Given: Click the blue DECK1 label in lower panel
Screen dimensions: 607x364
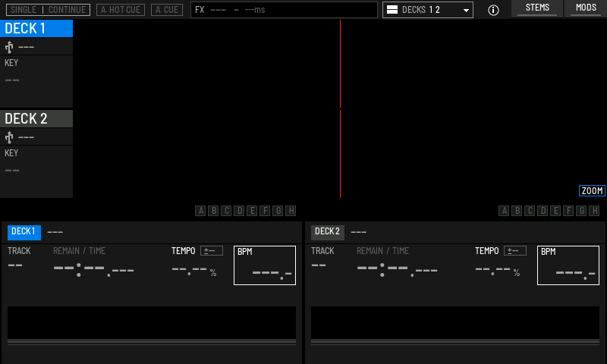Looking at the screenshot, I should coord(24,232).
